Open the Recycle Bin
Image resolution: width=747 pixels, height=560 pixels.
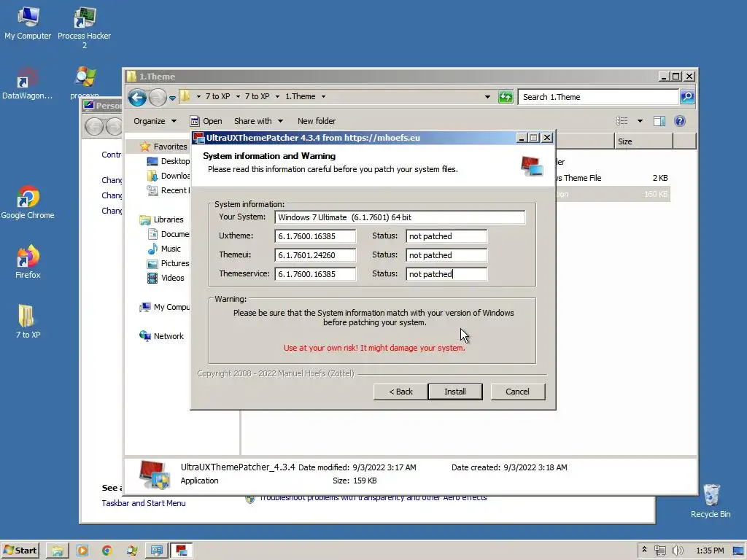coord(711,501)
